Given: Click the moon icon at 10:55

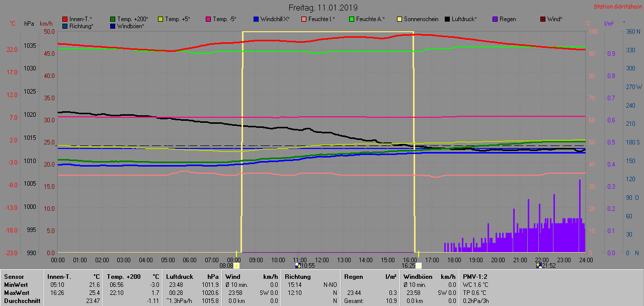Looking at the screenshot, I should (297, 265).
